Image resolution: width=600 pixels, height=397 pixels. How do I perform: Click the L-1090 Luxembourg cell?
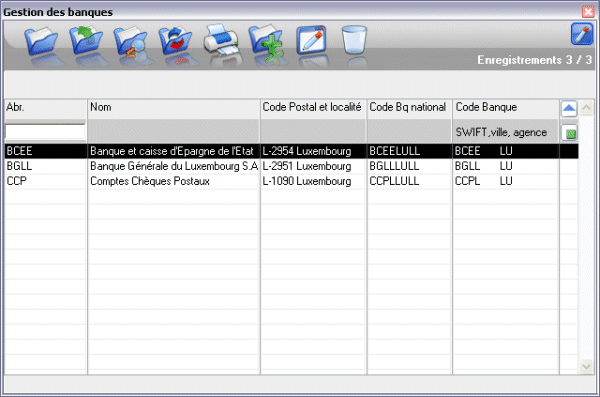[313, 181]
